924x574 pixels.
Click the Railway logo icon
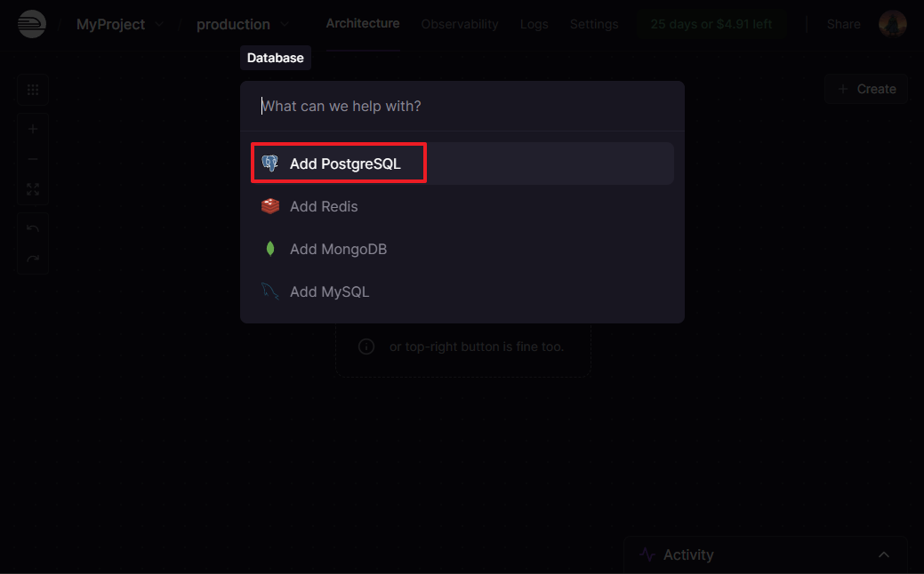point(32,24)
